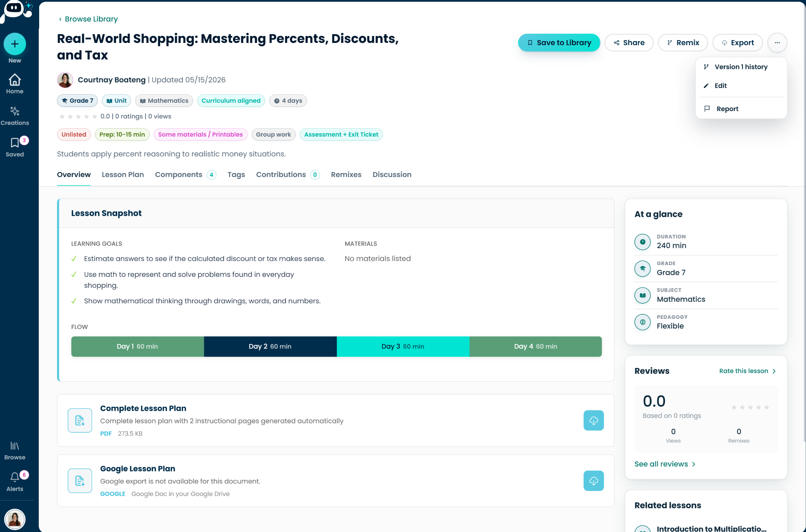Click the Grade graduation cap icon
The width and height of the screenshot is (806, 532).
[x=642, y=269]
